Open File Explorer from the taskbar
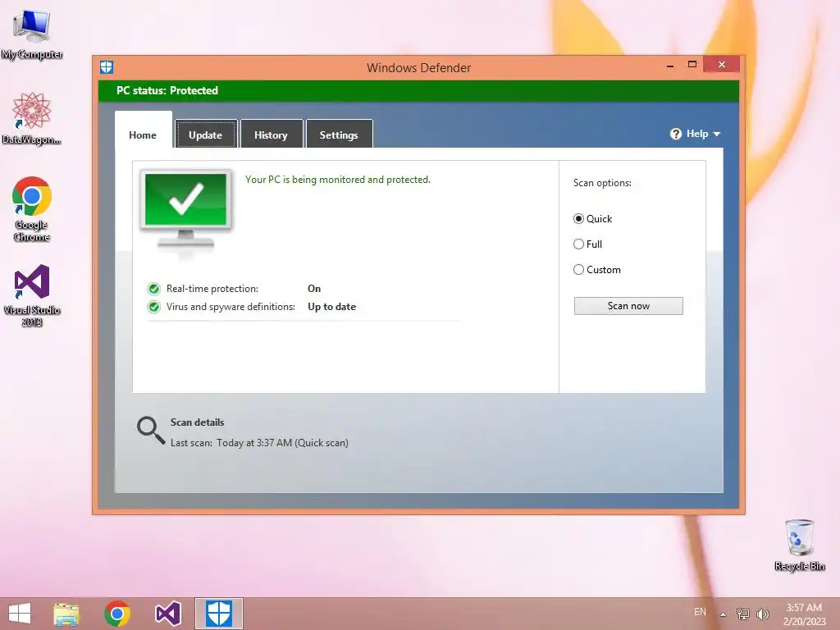840x630 pixels. [x=66, y=614]
